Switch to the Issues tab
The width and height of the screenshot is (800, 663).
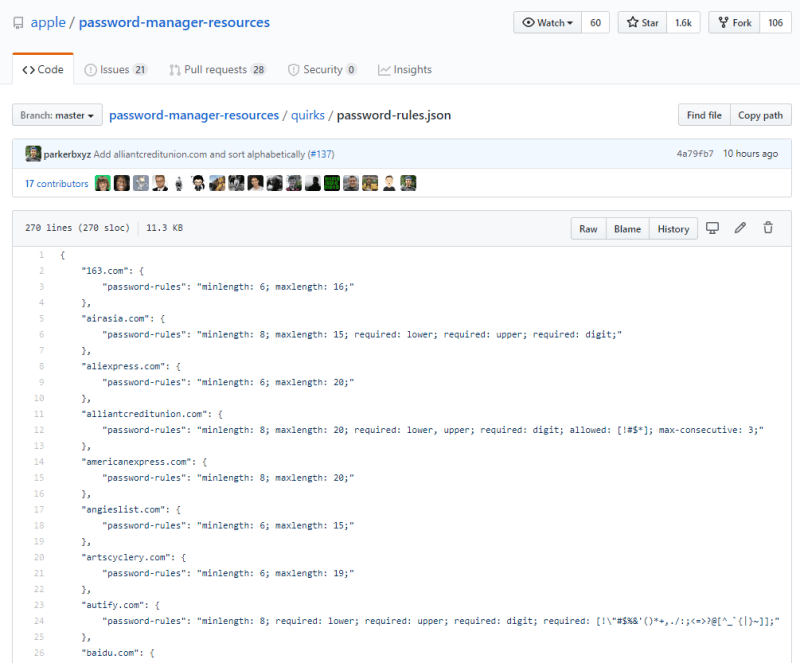116,69
